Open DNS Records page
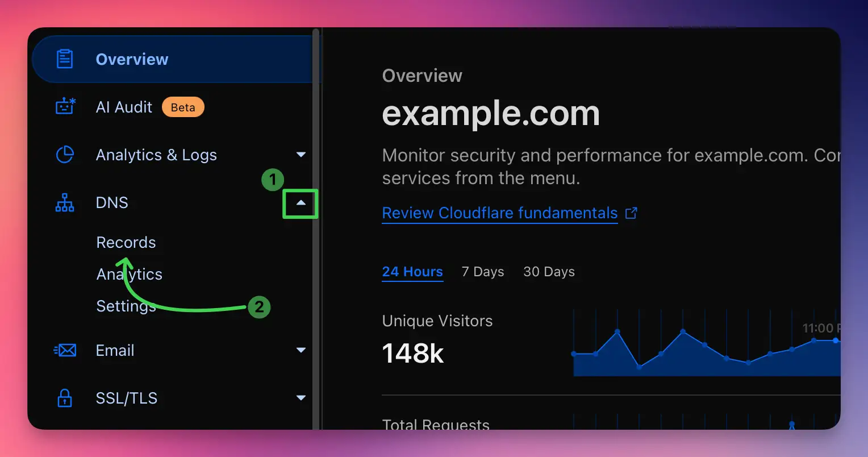Viewport: 868px width, 457px height. [126, 242]
